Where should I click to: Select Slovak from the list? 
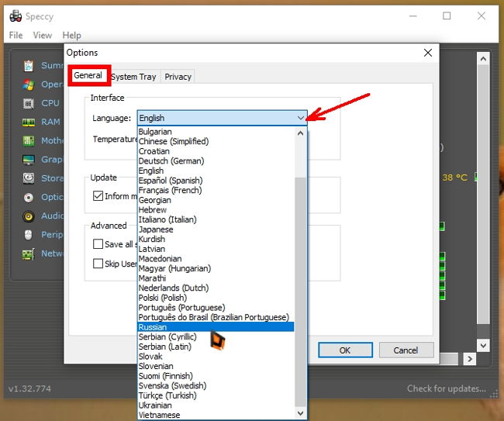point(216,357)
